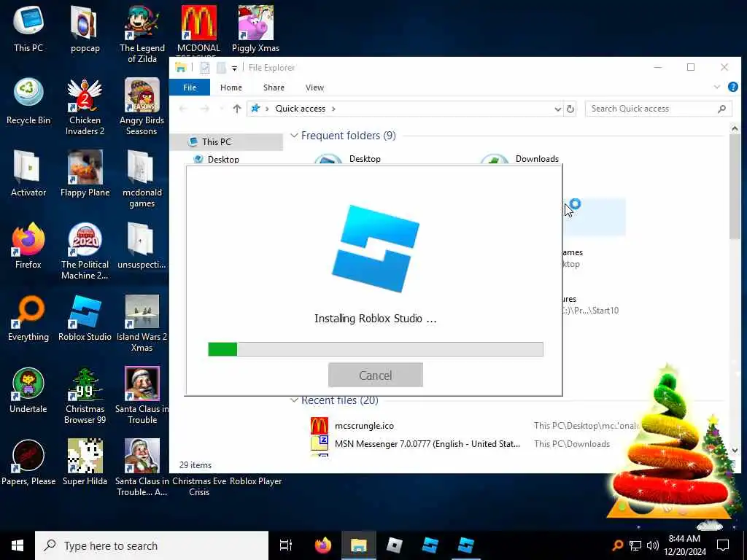747x560 pixels.
Task: Click File Explorer icon in taskbar
Action: [359, 545]
